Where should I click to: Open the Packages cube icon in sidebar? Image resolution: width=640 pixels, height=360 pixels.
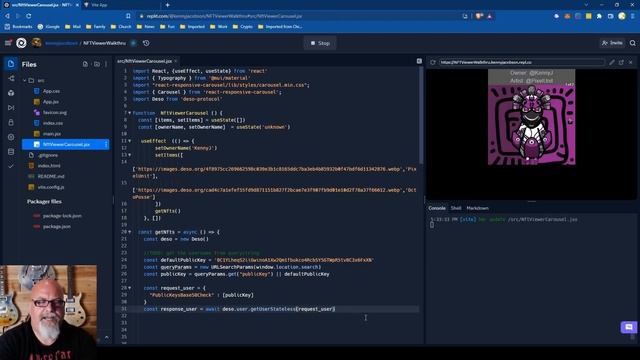11,93
